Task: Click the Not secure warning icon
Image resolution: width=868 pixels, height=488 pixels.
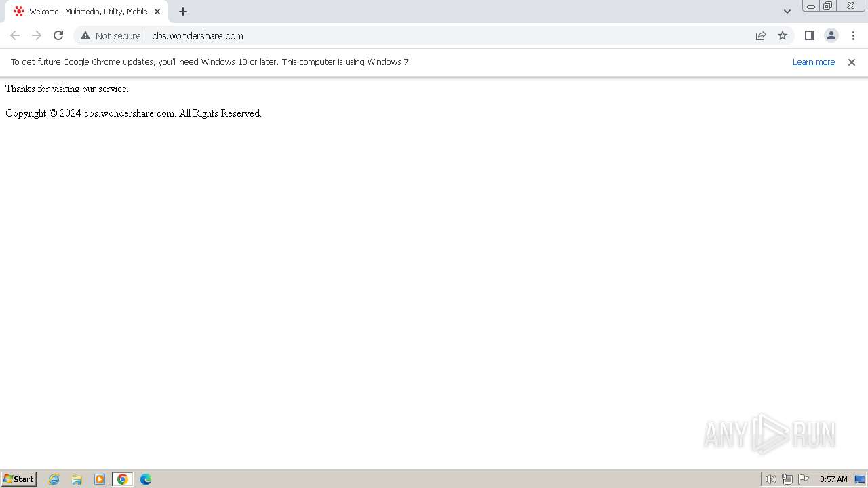Action: (x=85, y=35)
